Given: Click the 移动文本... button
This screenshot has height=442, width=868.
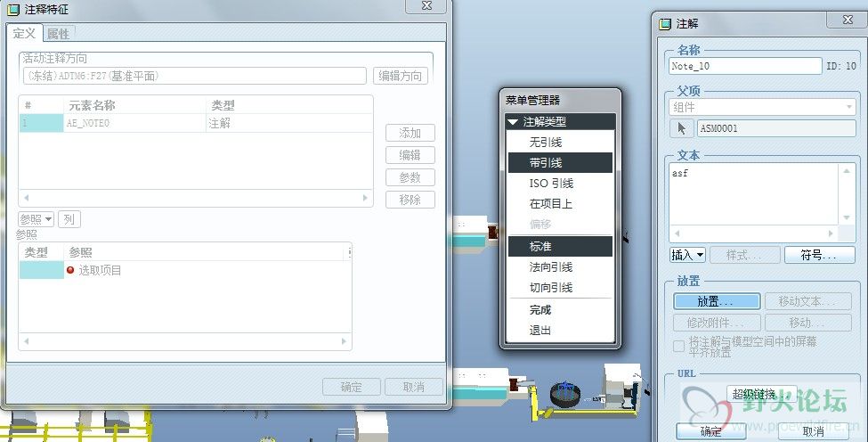Looking at the screenshot, I should pos(807,301).
